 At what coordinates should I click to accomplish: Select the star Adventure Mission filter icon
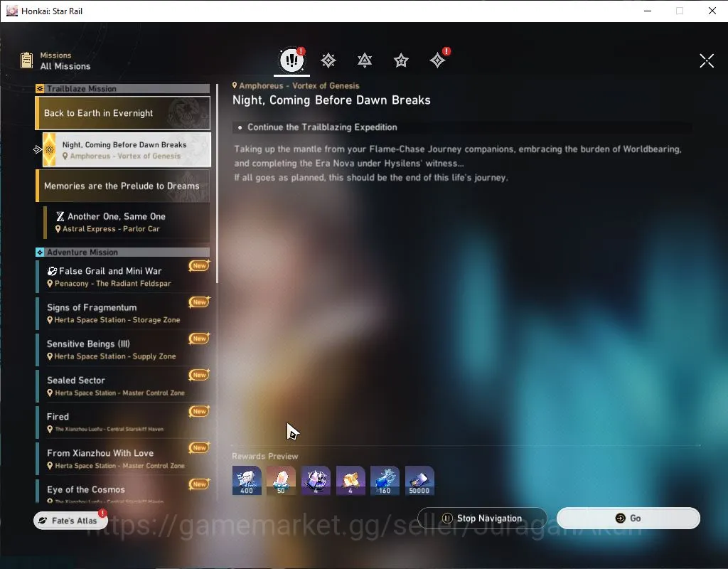point(401,60)
